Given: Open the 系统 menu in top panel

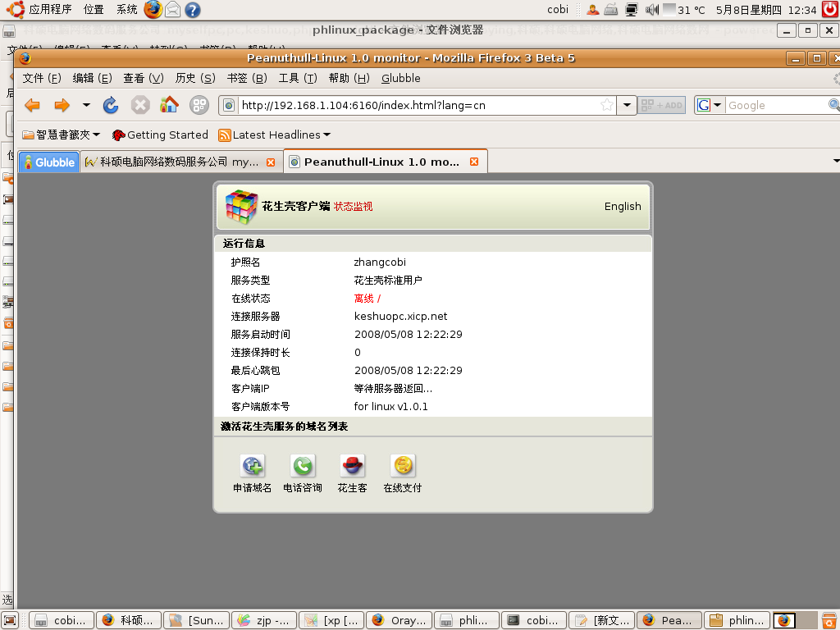Looking at the screenshot, I should [x=127, y=9].
